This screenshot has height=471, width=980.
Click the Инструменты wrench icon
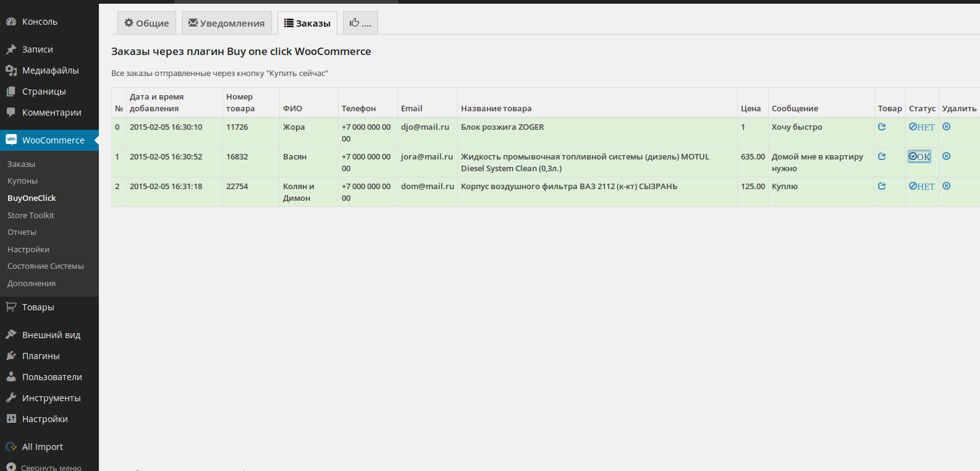(x=11, y=398)
